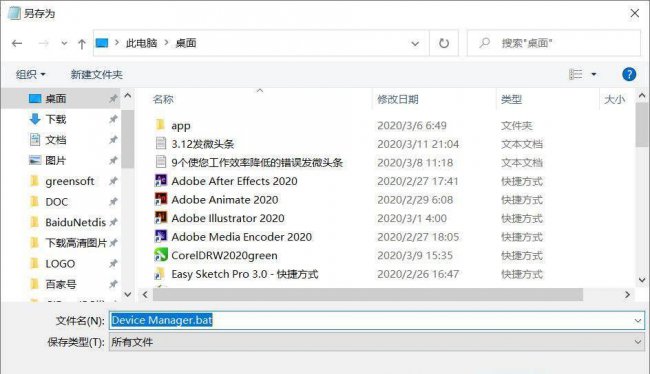Open 百家号 folder in sidebar
650x374 pixels.
point(61,284)
